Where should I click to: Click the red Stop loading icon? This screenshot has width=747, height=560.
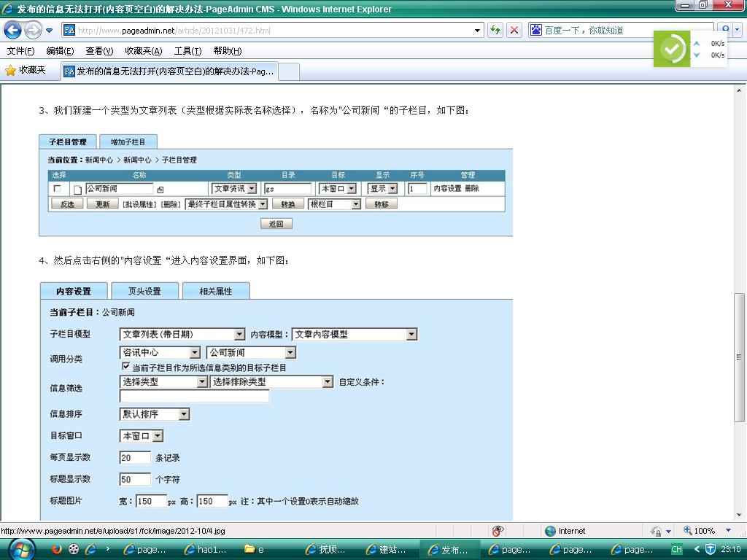[514, 30]
